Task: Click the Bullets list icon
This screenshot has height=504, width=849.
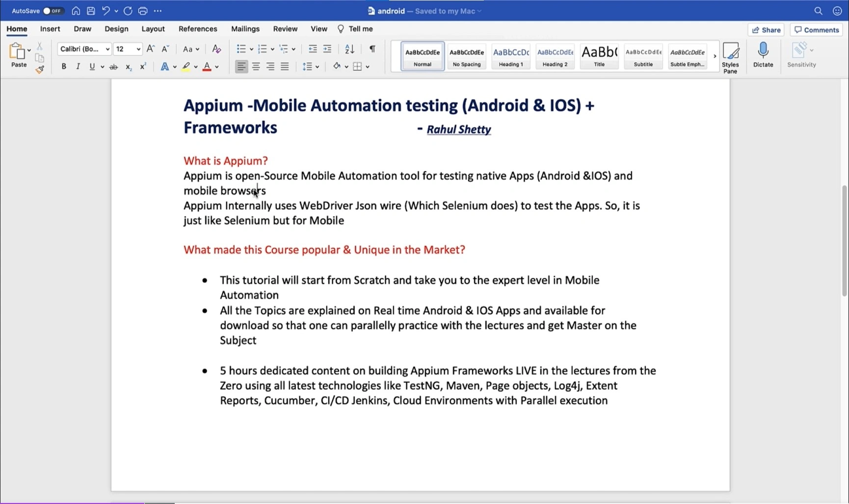Action: tap(241, 49)
